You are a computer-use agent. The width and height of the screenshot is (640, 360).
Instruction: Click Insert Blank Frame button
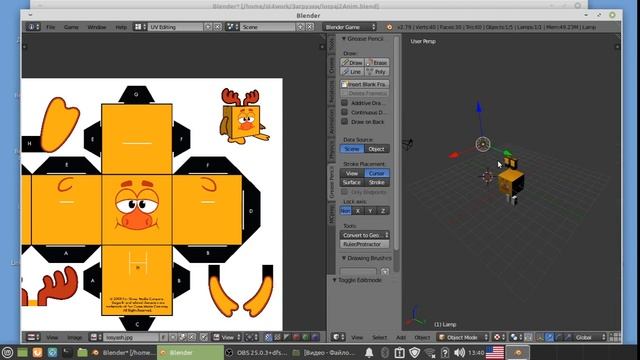pos(365,84)
